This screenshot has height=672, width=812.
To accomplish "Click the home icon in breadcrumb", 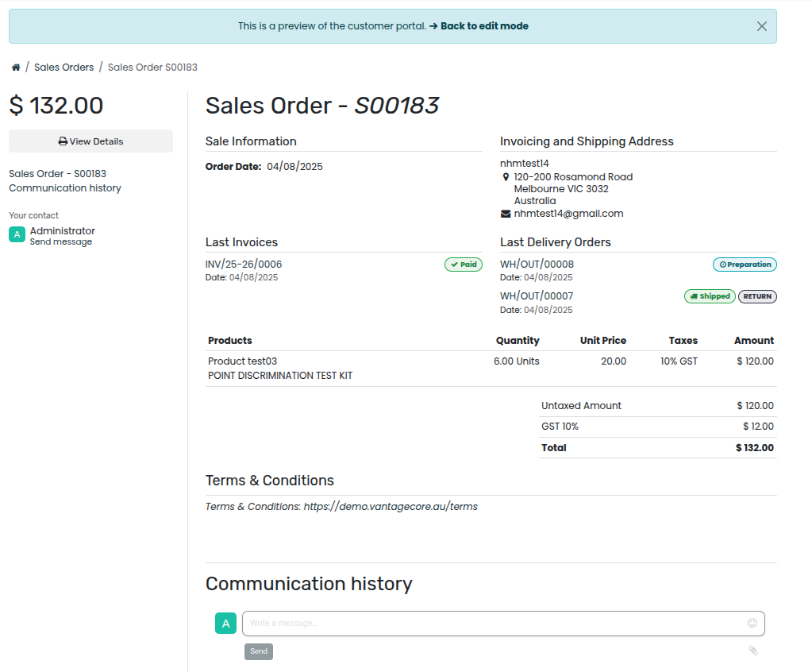I will coord(16,68).
